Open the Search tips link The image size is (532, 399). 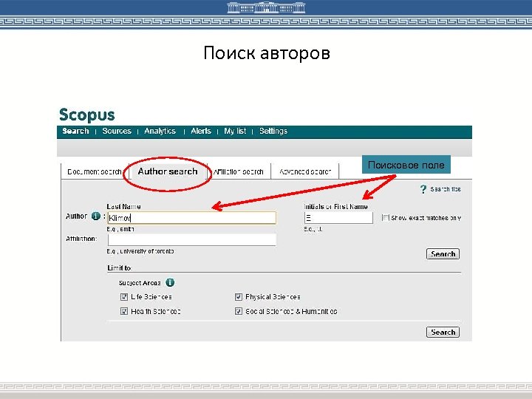(446, 189)
